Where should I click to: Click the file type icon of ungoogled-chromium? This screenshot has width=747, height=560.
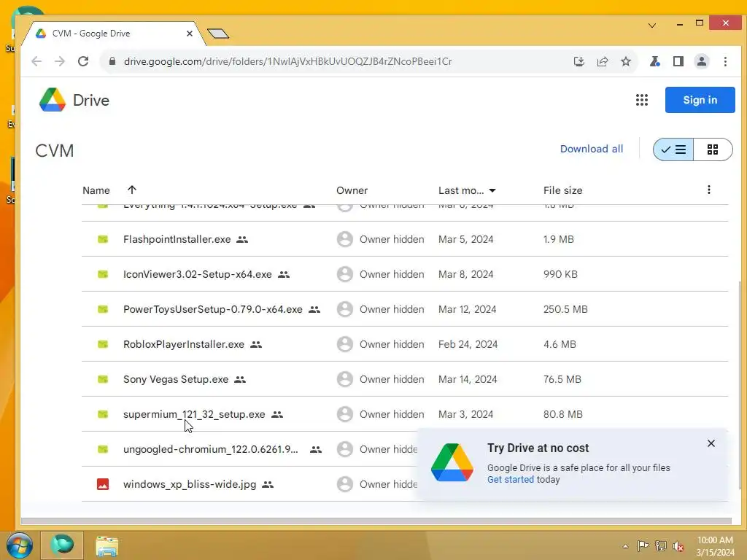pos(103,449)
